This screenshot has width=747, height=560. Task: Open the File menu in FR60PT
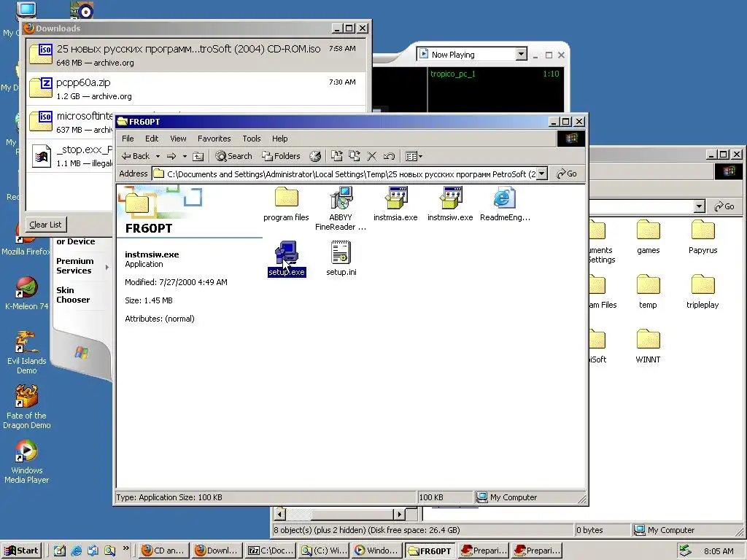point(128,139)
